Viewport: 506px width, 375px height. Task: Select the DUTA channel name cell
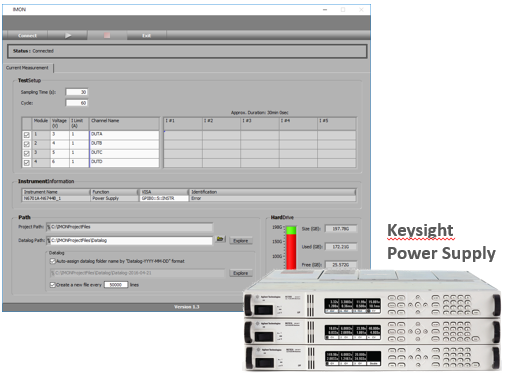click(x=124, y=135)
